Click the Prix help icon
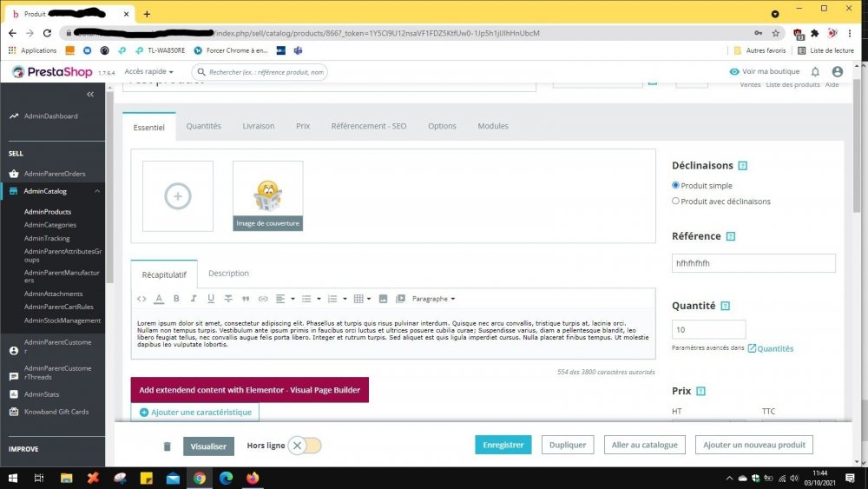Screen dimensions: 868x489 click(700, 391)
